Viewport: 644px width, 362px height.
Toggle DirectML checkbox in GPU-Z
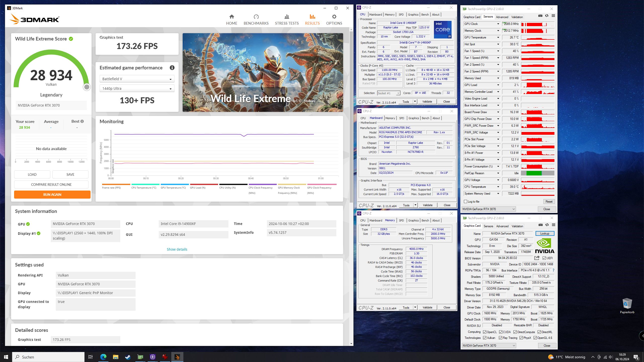click(539, 332)
